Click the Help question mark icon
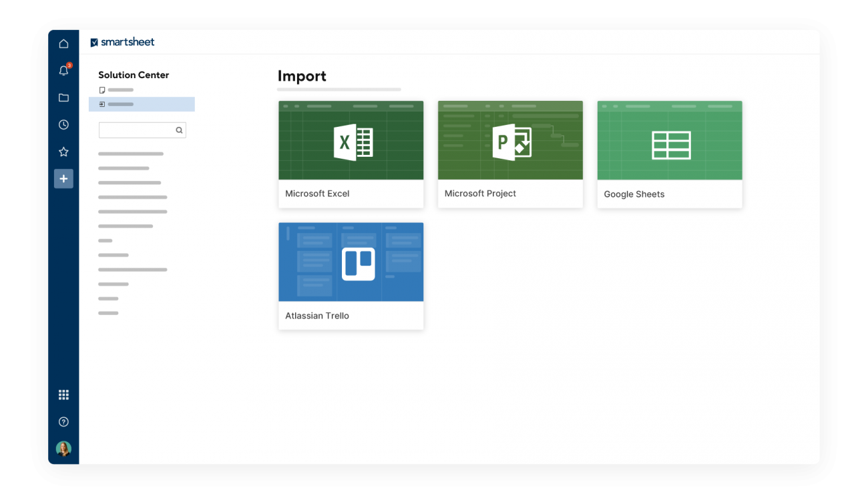 click(63, 421)
